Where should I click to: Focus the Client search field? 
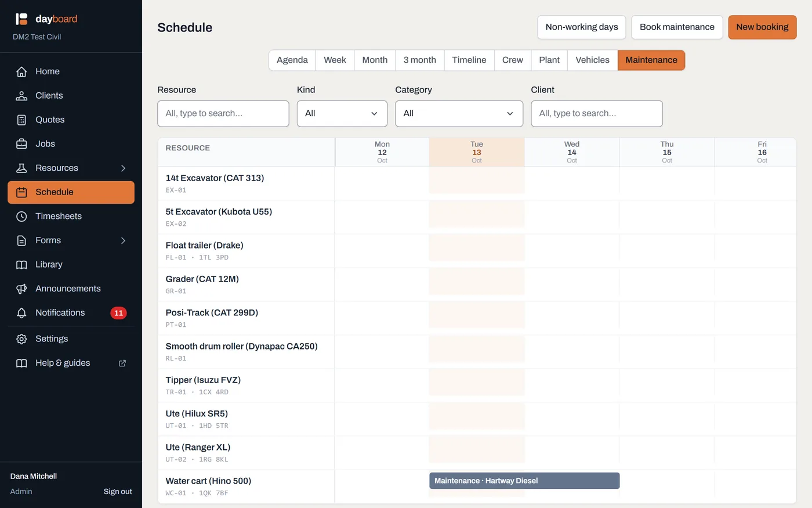tap(597, 113)
